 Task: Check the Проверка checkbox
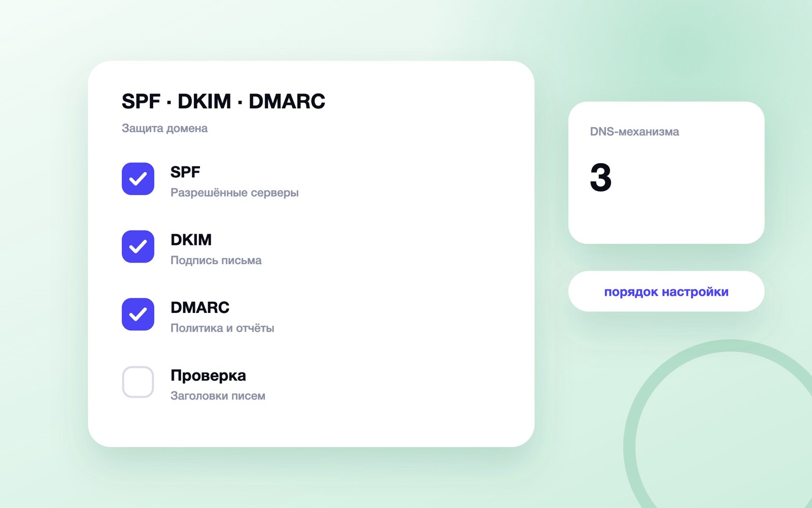[x=138, y=382]
